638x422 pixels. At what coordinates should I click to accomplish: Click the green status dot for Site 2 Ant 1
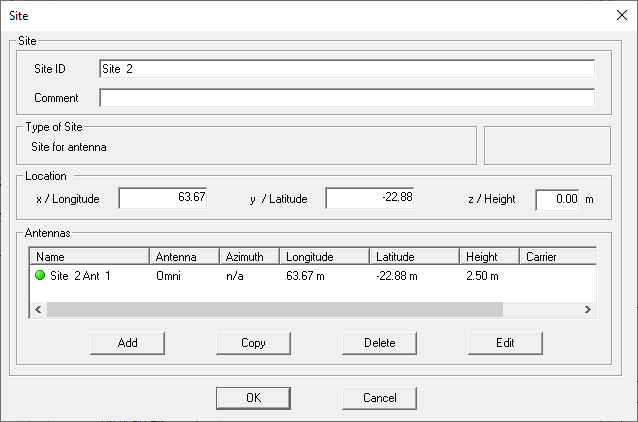pyautogui.click(x=41, y=275)
